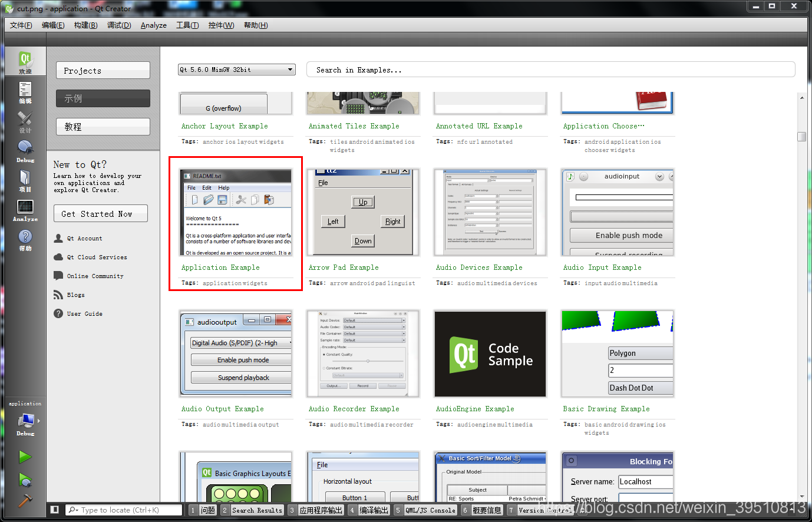Image resolution: width=812 pixels, height=522 pixels.
Task: Open the User Guide link
Action: pyautogui.click(x=84, y=314)
